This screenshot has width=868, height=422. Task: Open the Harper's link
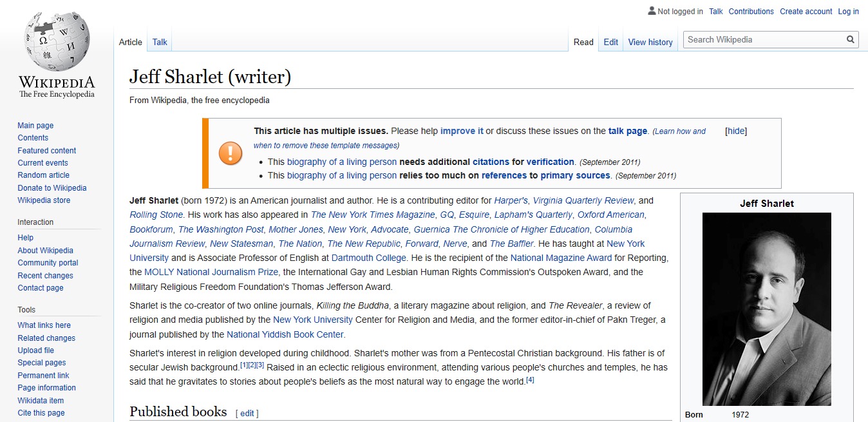[511, 200]
